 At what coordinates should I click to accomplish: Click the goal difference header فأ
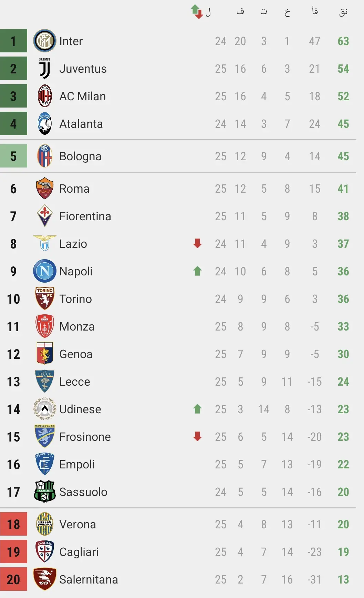(315, 11)
